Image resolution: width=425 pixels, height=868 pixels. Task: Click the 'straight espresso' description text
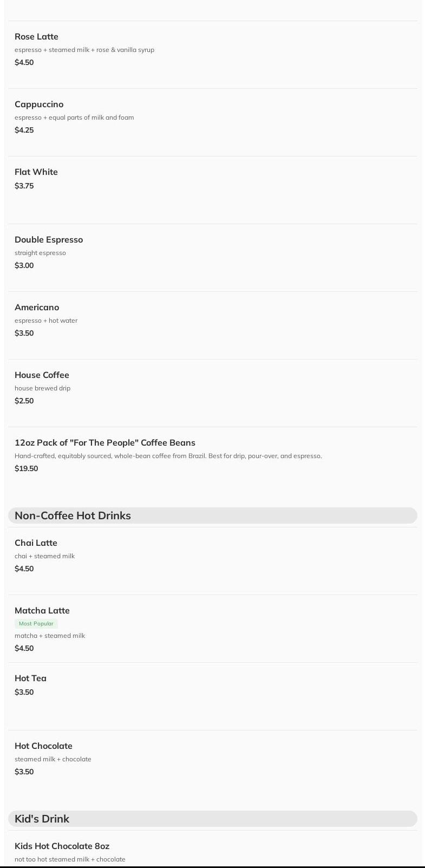tap(40, 253)
